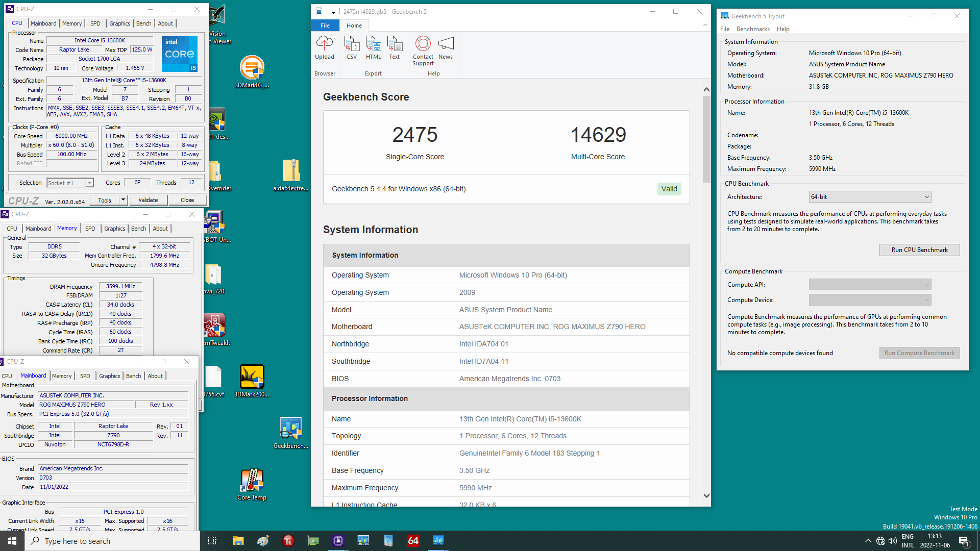Open the Socket #1 selection dropdown
This screenshot has height=551, width=980.
tap(70, 183)
